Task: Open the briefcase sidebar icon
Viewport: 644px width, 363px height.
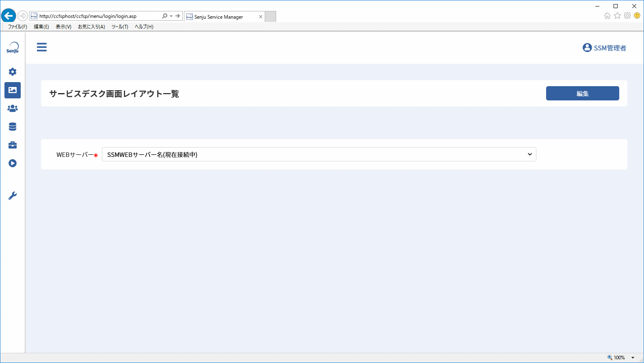Action: [13, 145]
